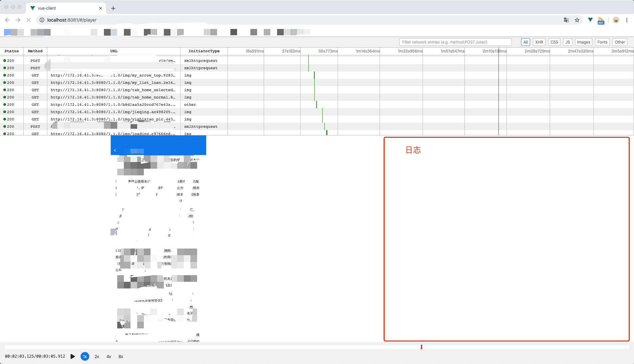Focus the Filter network entries field

click(x=455, y=42)
